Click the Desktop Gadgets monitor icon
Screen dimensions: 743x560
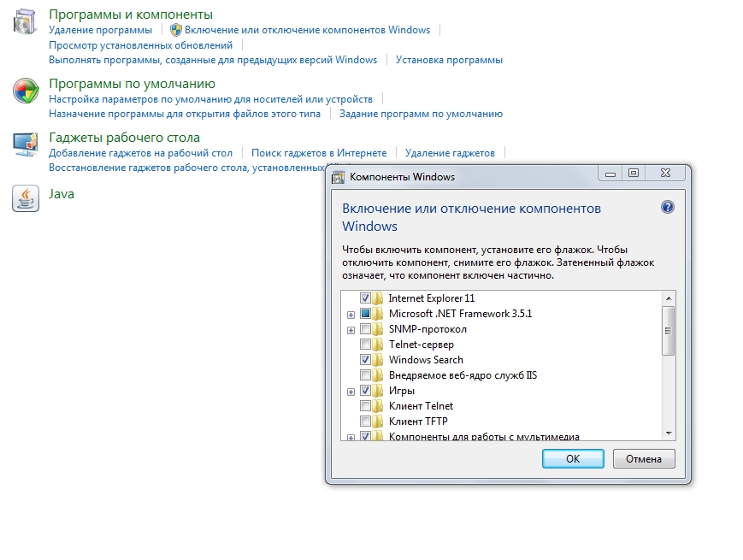tap(25, 144)
